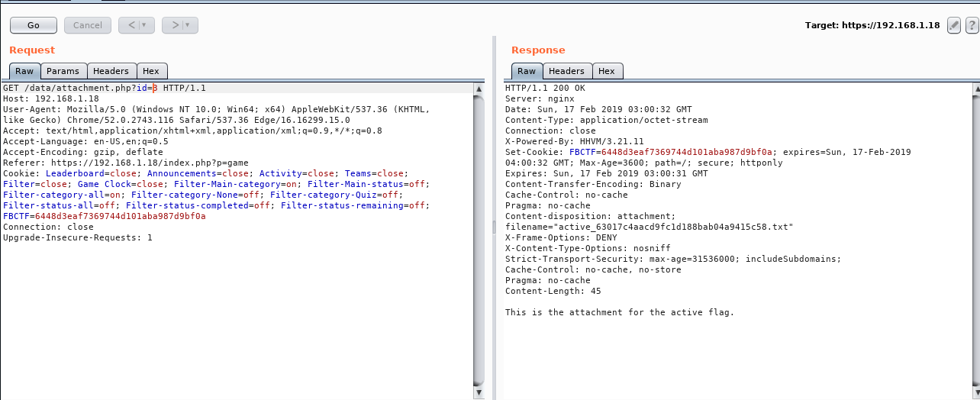This screenshot has width=980, height=400.
Task: Click the Go button to send request
Action: click(x=34, y=25)
